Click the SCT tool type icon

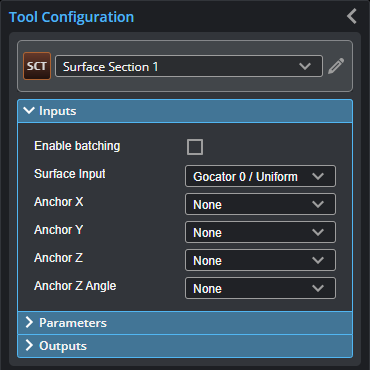37,66
